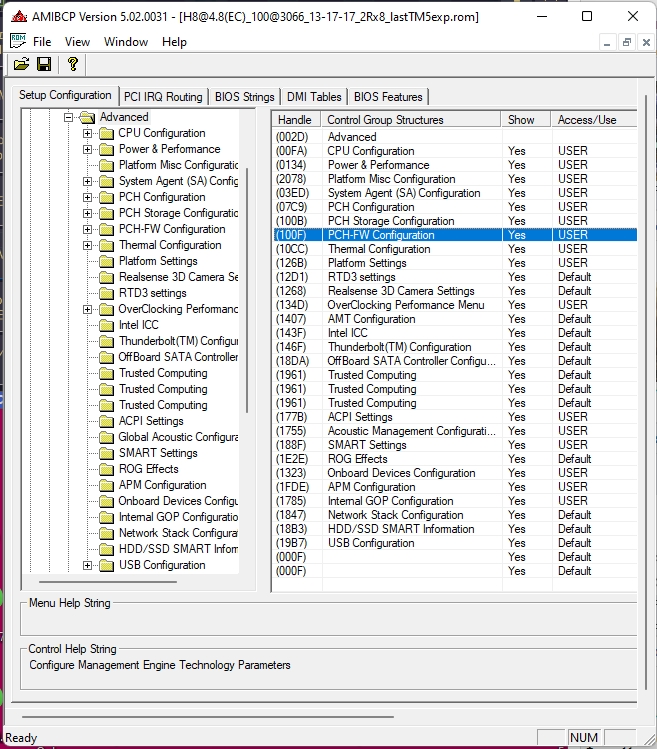657x749 pixels.
Task: Click the NUM indicator in the status bar
Action: click(584, 738)
